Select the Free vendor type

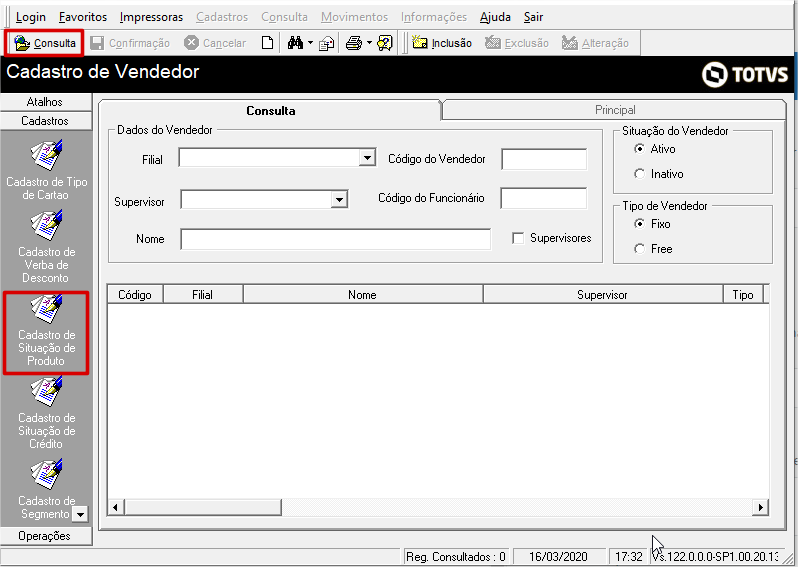click(x=639, y=248)
